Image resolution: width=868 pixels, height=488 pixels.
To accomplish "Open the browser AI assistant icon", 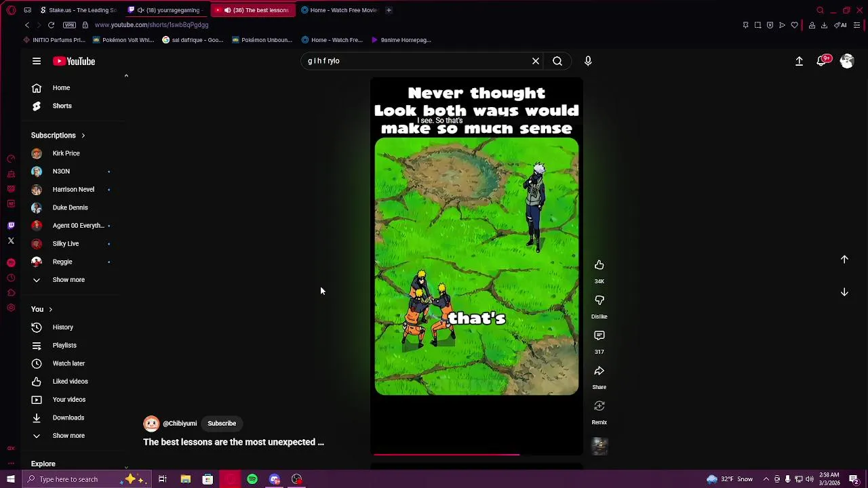I will click(841, 25).
